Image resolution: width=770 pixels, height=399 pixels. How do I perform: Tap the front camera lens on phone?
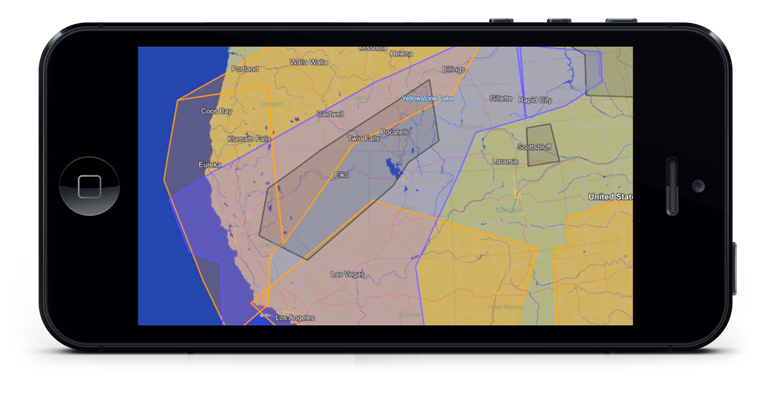click(x=699, y=186)
